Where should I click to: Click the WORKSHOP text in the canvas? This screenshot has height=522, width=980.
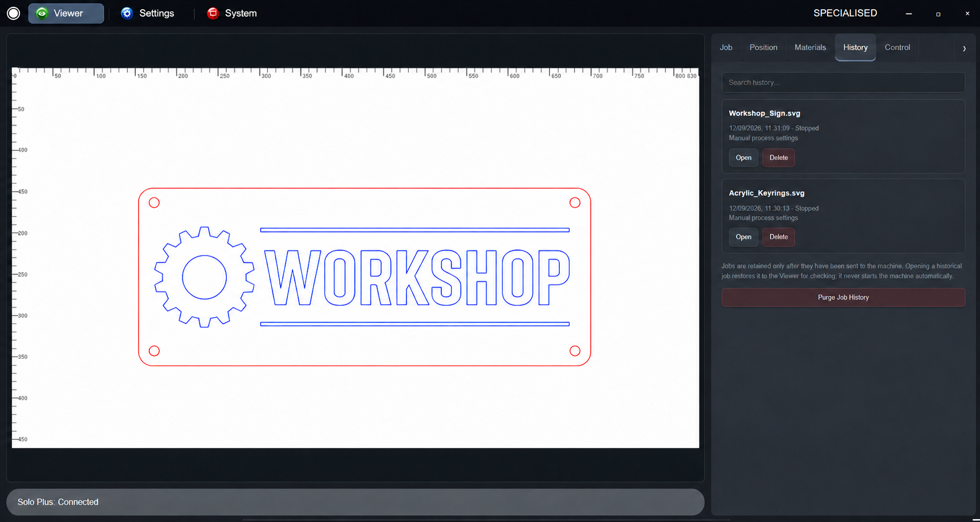point(417,278)
